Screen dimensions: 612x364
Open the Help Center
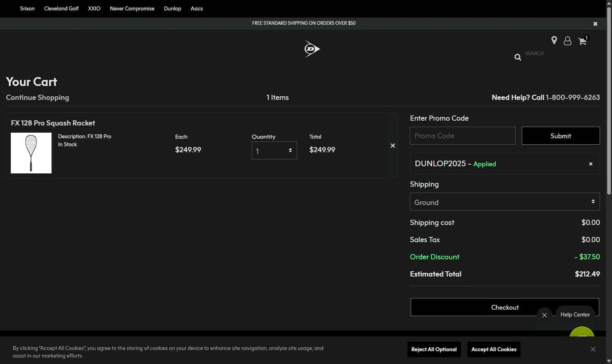(x=575, y=314)
